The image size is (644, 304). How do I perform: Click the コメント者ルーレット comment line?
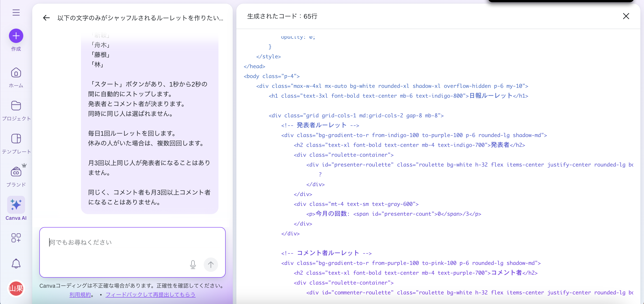pos(326,253)
